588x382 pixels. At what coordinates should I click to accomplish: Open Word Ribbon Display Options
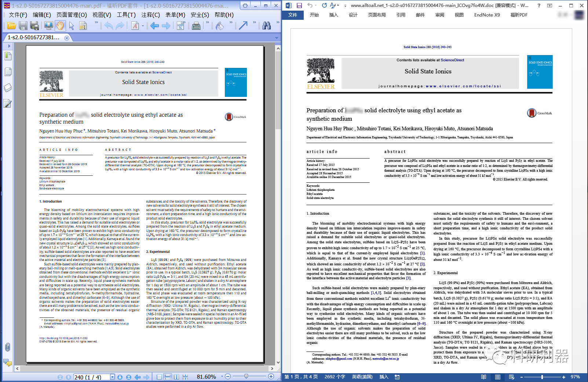point(549,6)
